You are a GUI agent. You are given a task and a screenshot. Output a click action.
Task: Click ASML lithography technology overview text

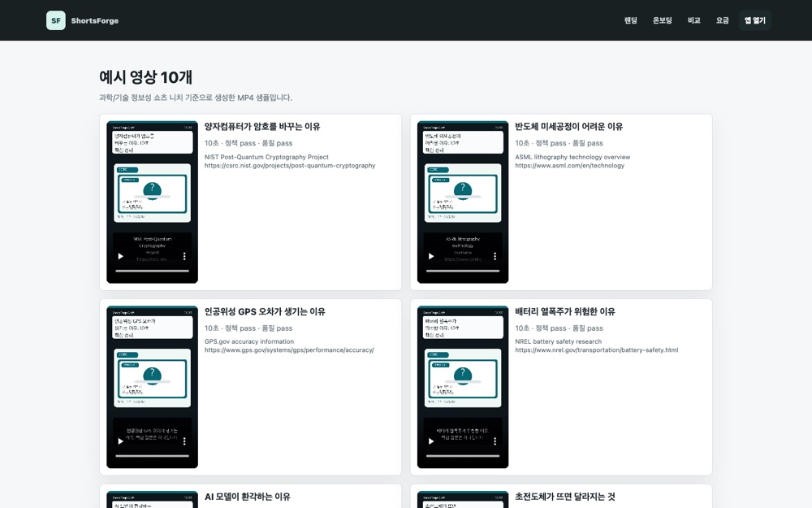point(572,157)
